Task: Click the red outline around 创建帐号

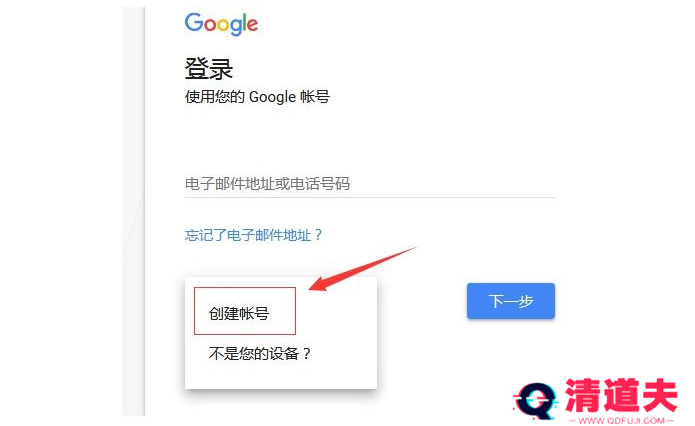Action: pyautogui.click(x=245, y=311)
